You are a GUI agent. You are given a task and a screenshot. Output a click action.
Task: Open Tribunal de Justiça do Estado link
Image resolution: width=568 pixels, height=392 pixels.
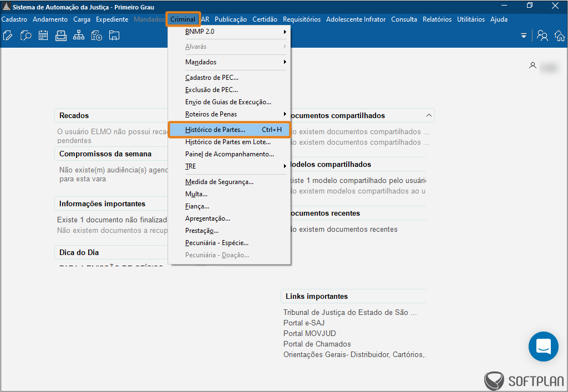pos(350,312)
